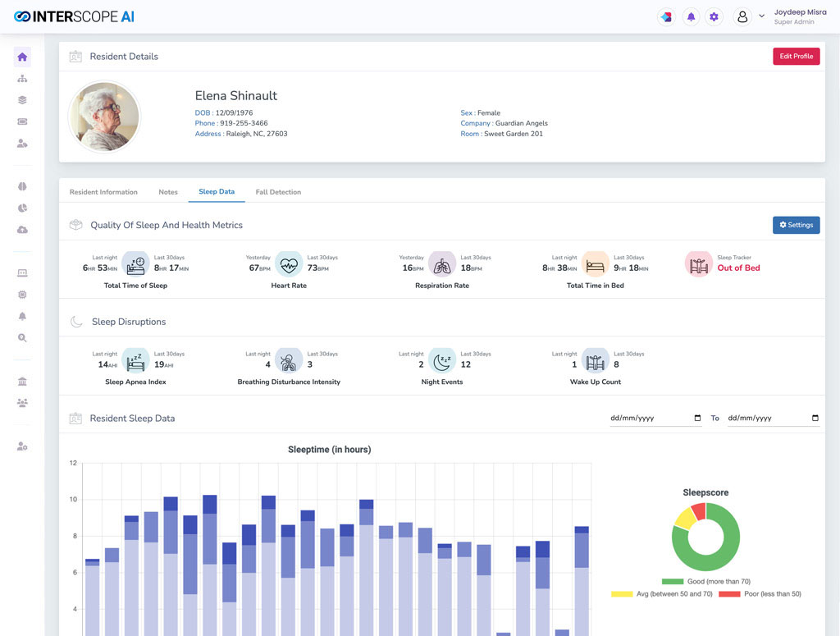
Task: Open the magnifier search sidebar icon
Action: (x=22, y=337)
